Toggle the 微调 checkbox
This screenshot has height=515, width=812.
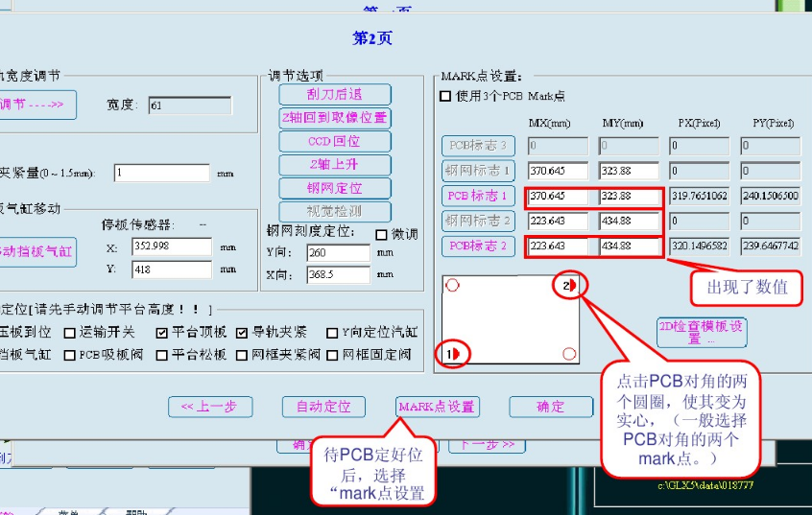382,234
